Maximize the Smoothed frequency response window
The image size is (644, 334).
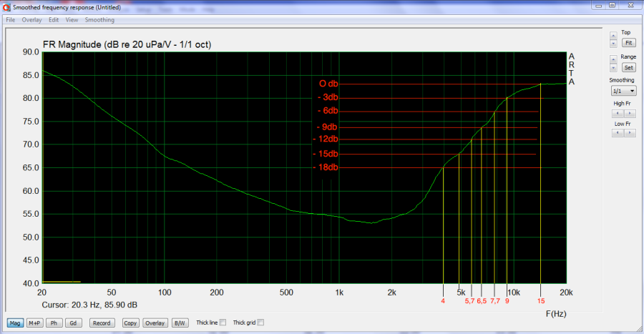(x=612, y=5)
